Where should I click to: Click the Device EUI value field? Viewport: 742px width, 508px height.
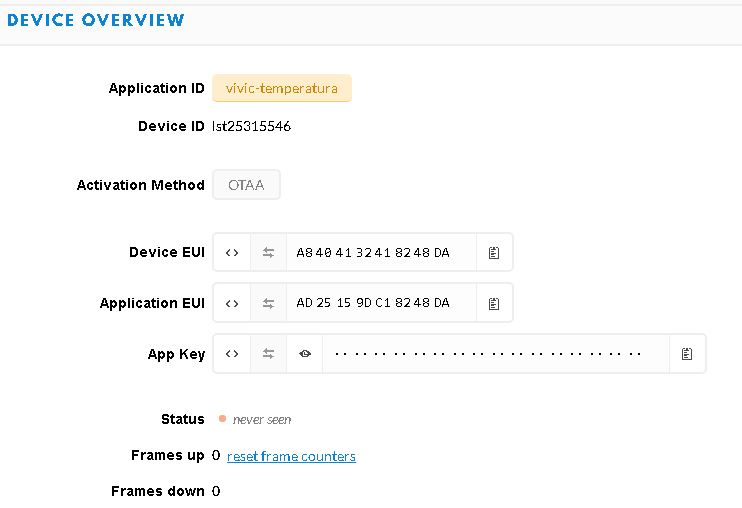[380, 253]
